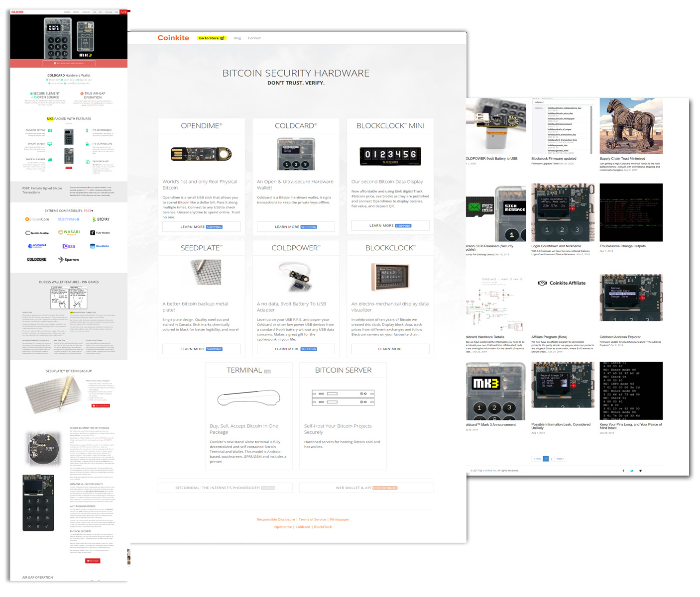Open the Opendime USB stick image

[x=201, y=154]
